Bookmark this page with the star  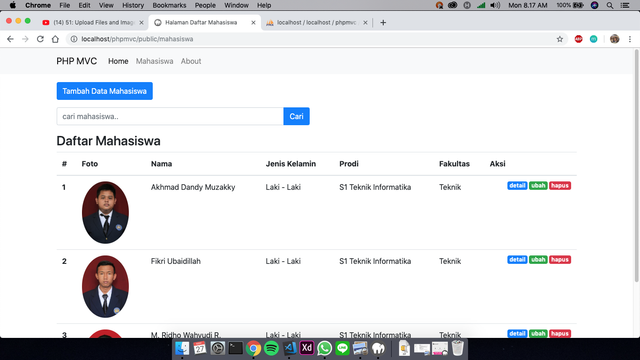(x=560, y=39)
